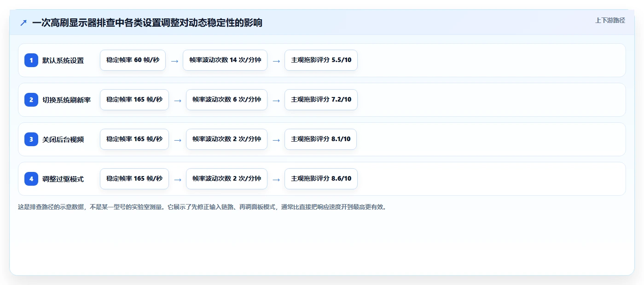Click 稳定帧率 165 chip in 切换系统刷新率 row

[x=134, y=100]
